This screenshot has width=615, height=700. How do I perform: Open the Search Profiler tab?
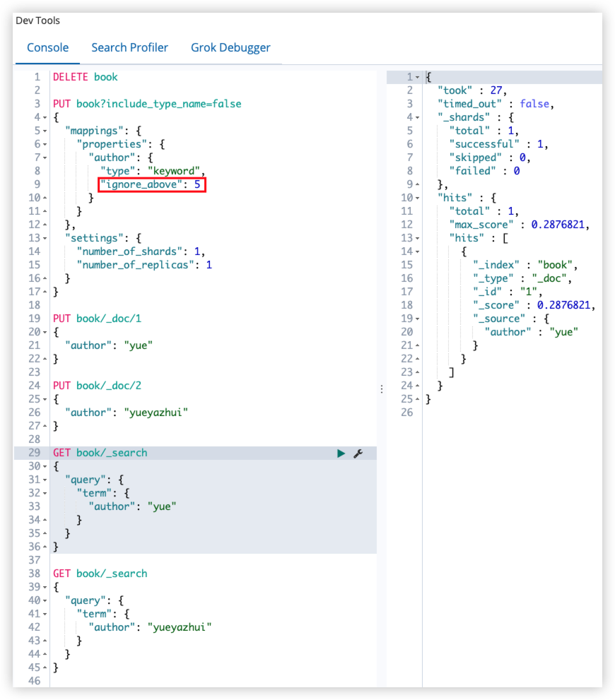[129, 47]
